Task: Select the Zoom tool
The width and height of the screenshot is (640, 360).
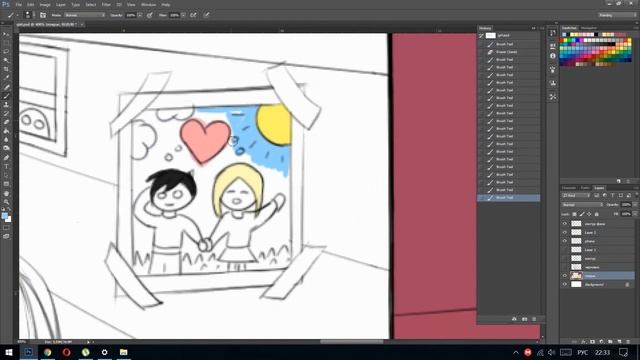Action: pos(6,202)
